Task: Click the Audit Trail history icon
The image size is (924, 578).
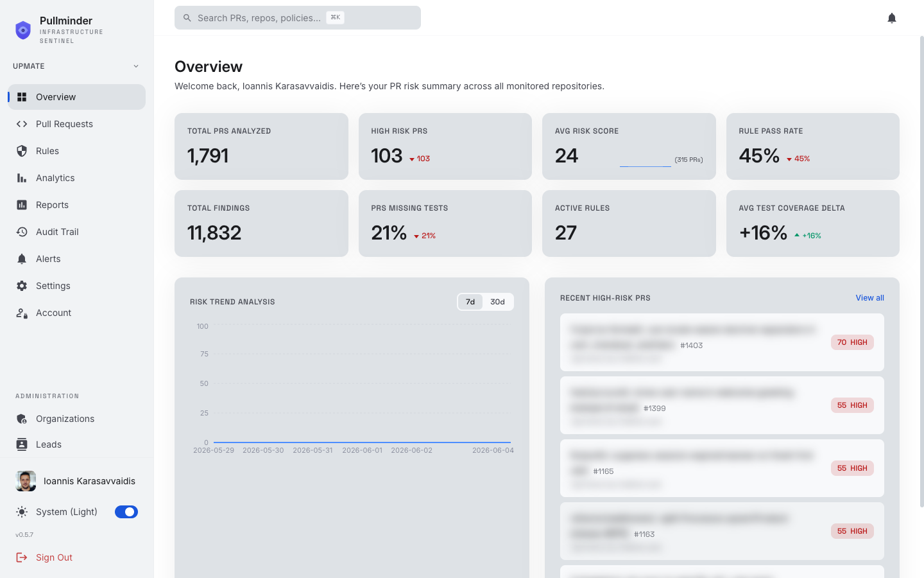Action: pyautogui.click(x=22, y=232)
